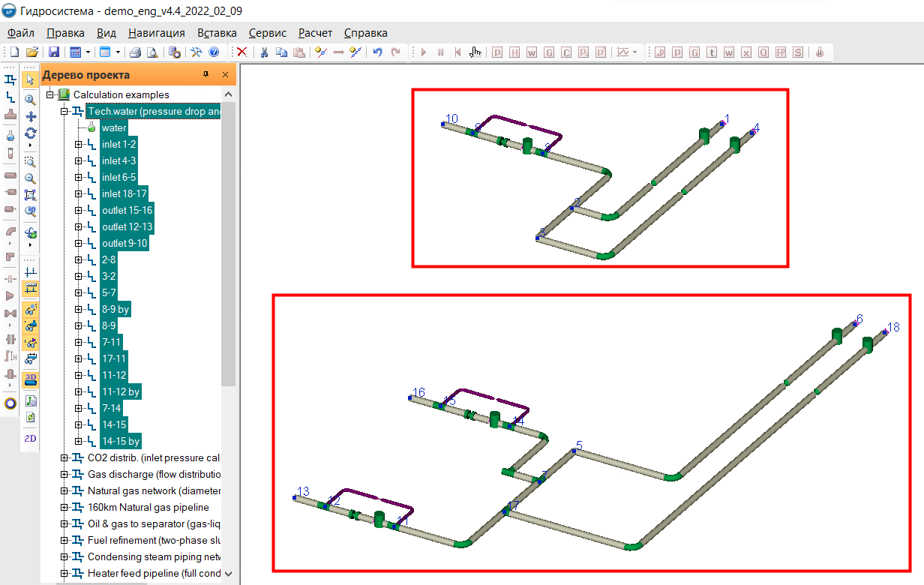Close the Дерево проекта panel
Viewport: 924px width, 585px height.
coord(225,75)
